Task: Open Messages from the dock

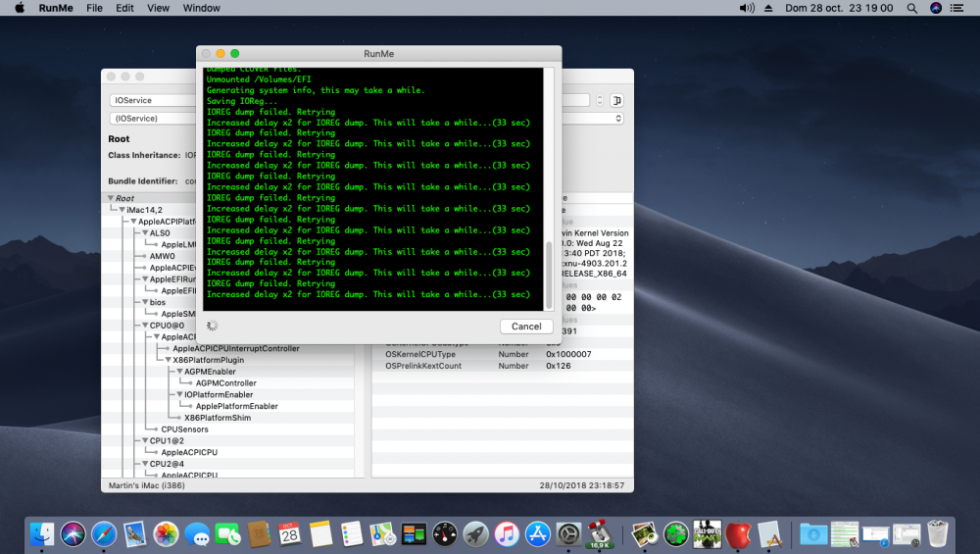Action: [x=197, y=534]
